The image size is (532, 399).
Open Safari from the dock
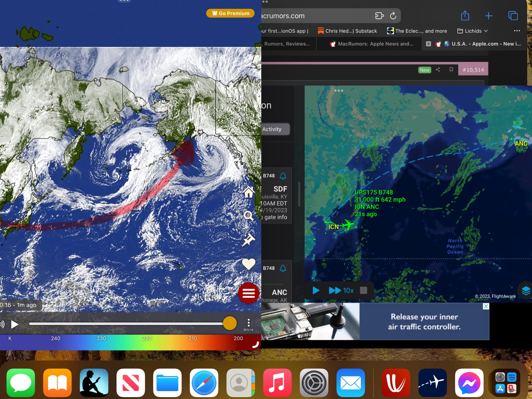point(204,383)
